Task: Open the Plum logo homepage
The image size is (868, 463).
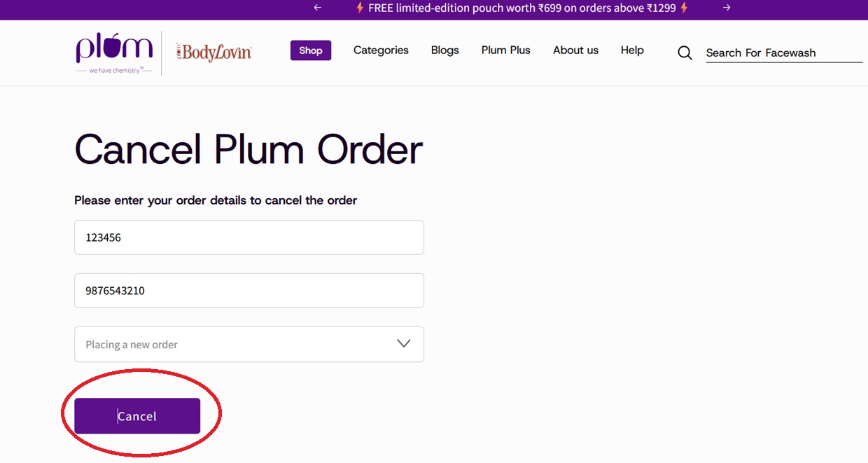Action: [x=114, y=48]
